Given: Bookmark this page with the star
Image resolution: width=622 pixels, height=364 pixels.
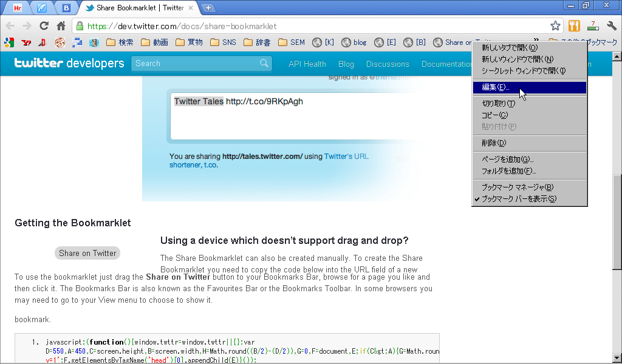Looking at the screenshot, I should click(555, 26).
